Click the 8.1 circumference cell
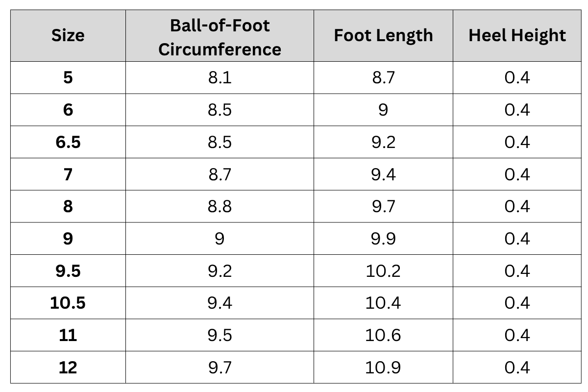The height and width of the screenshot is (392, 588). coord(220,77)
